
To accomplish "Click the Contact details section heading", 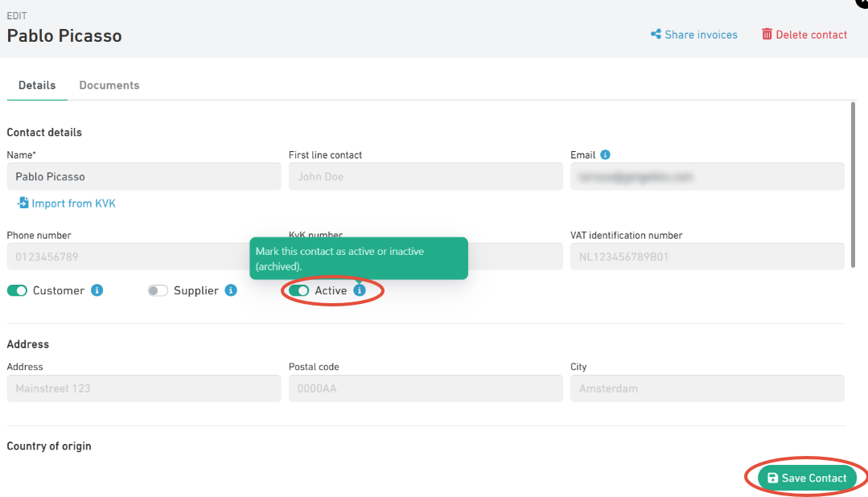I will point(44,132).
